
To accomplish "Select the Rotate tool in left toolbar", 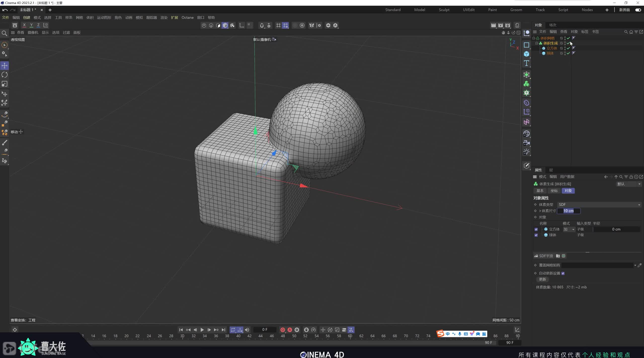I will tap(5, 75).
